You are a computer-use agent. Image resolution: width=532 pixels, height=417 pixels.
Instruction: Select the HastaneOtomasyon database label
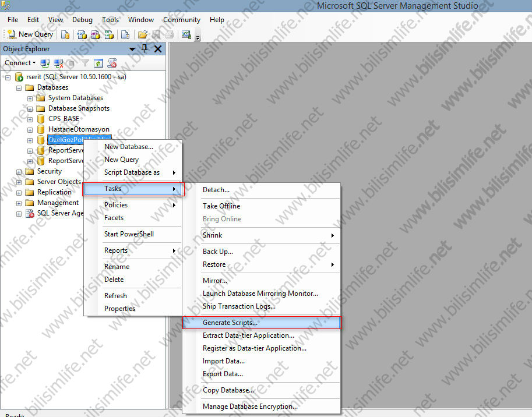point(79,129)
